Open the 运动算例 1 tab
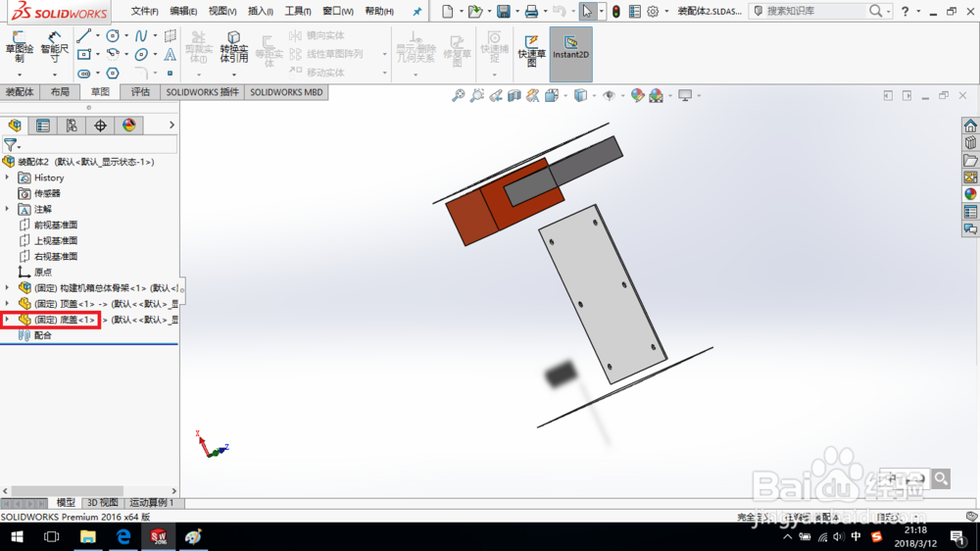980x551 pixels. coord(152,502)
